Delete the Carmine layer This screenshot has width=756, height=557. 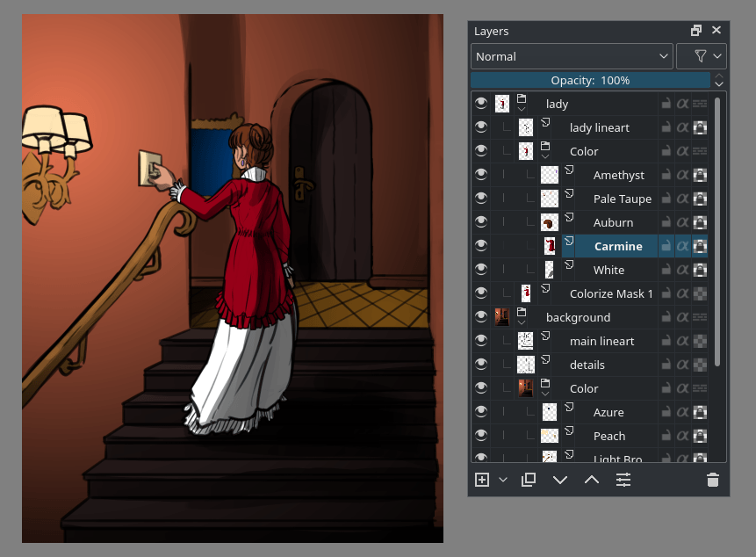point(712,480)
